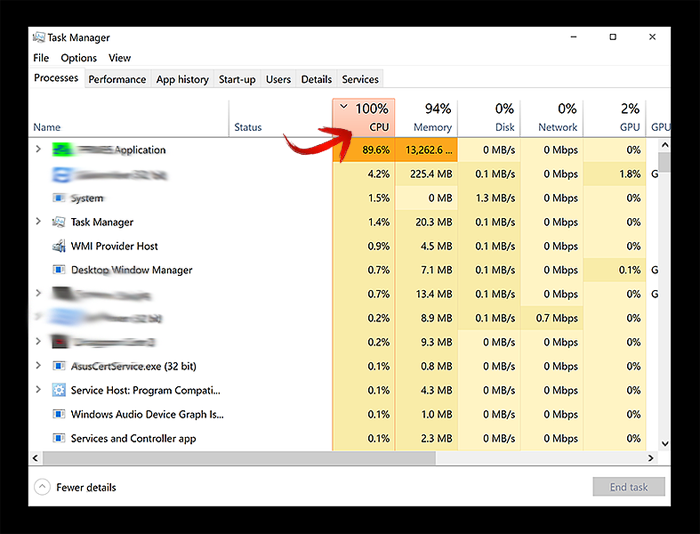700x534 pixels.
Task: Click the Service Host gear icon
Action: click(58, 390)
